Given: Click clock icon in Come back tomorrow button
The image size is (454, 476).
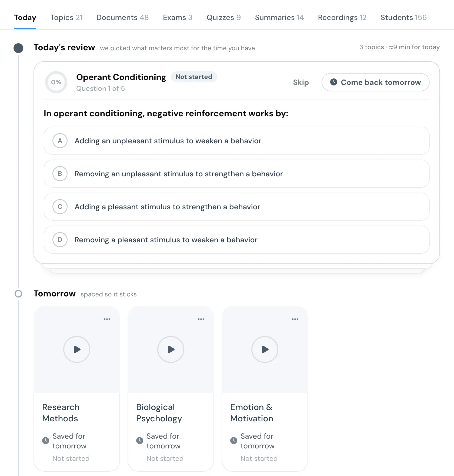Looking at the screenshot, I should pyautogui.click(x=334, y=82).
